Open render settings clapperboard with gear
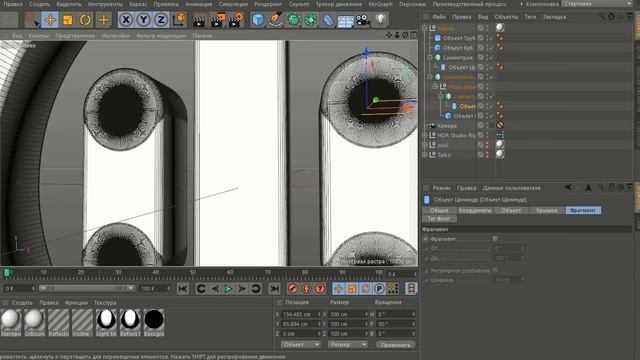 236,20
